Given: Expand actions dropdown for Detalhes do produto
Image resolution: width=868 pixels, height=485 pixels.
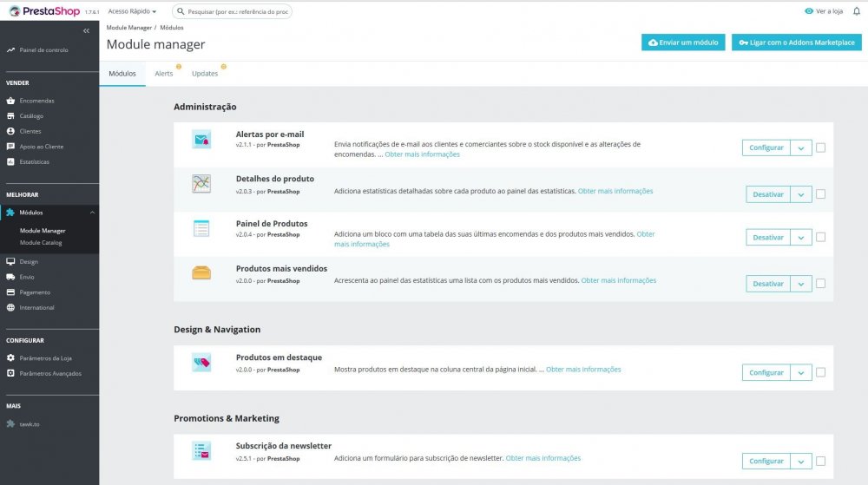Looking at the screenshot, I should click(801, 194).
